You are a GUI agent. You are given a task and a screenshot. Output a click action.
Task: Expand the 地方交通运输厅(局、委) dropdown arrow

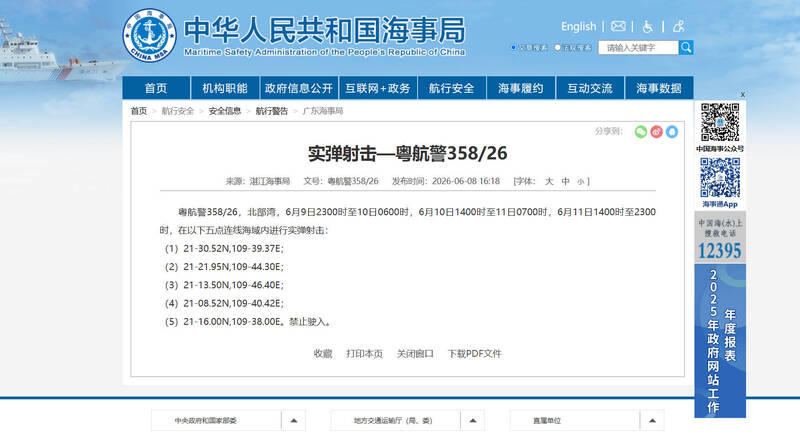coord(472,421)
